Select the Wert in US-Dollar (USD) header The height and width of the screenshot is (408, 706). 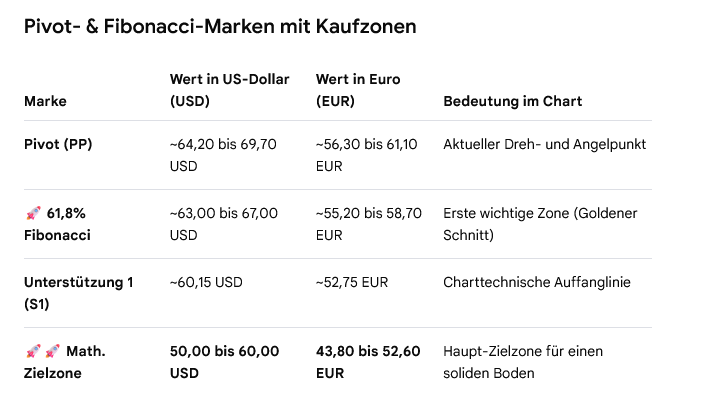click(230, 90)
